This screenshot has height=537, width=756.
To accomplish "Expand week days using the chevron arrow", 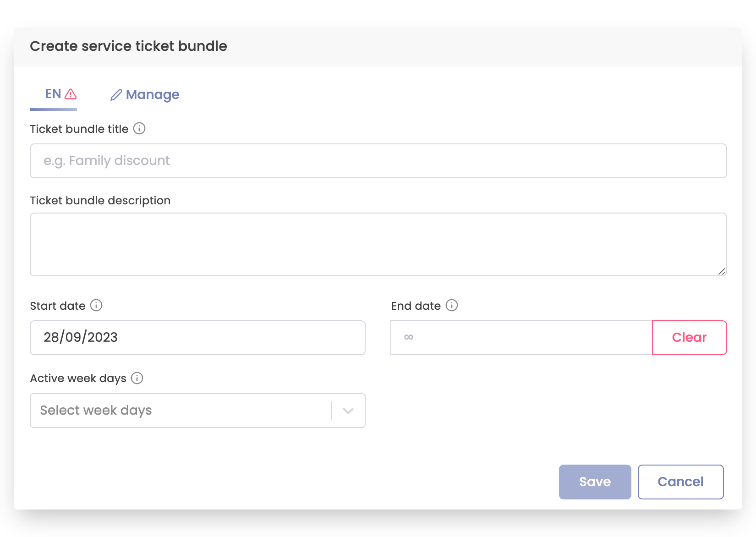I will (348, 411).
